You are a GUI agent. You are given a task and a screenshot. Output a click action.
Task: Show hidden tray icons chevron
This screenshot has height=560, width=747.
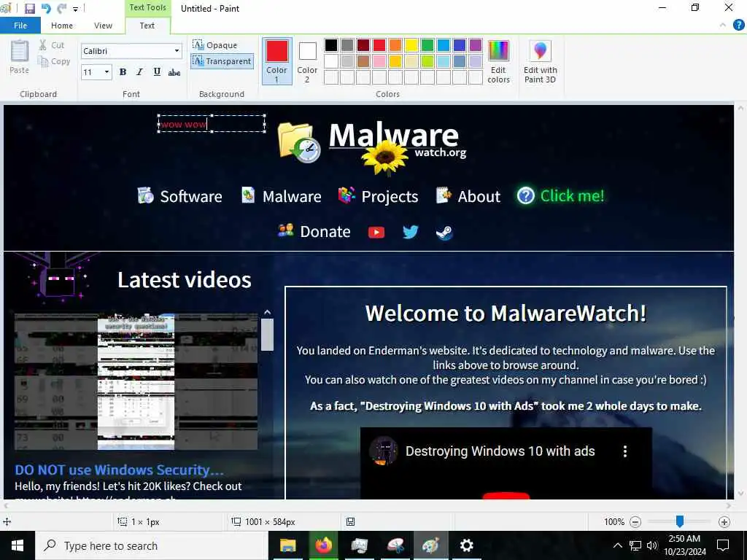pos(617,545)
